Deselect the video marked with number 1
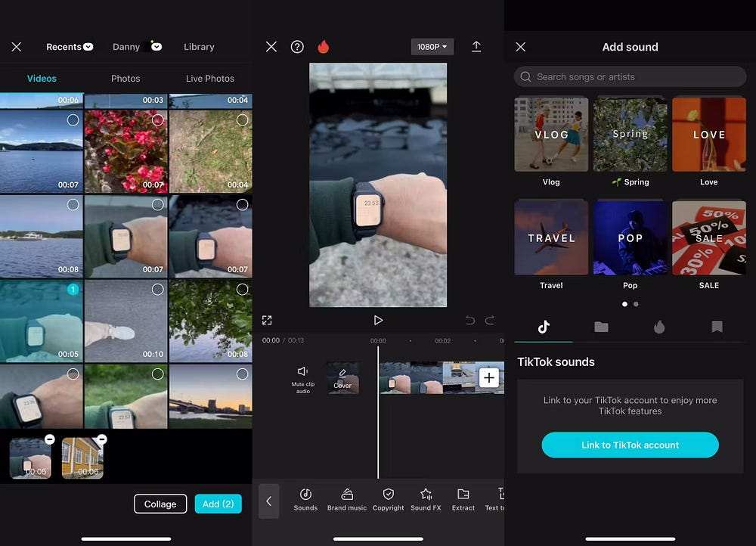756x546 pixels. coord(73,290)
